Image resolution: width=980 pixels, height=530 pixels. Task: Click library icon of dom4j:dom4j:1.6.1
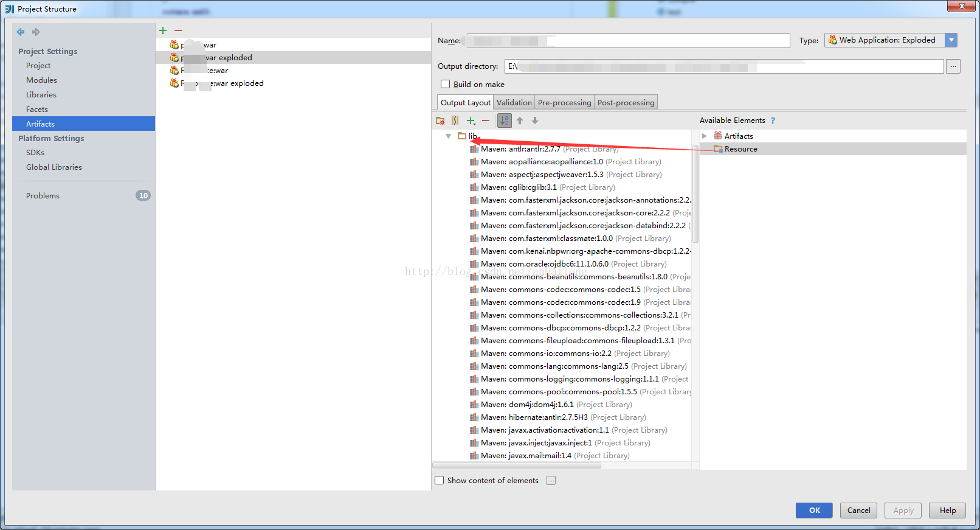(474, 404)
